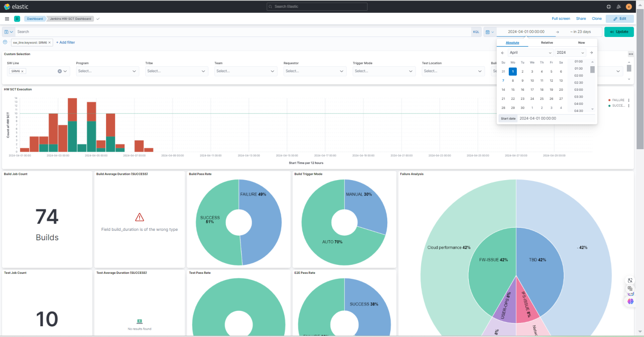This screenshot has height=337, width=644.
Task: Open the Tribe select dropdown
Action: click(177, 71)
